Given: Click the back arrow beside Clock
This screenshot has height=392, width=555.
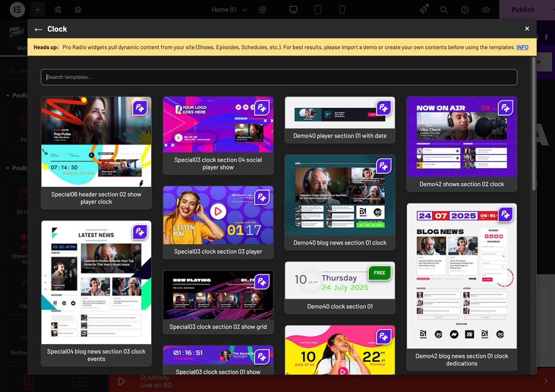Looking at the screenshot, I should pyautogui.click(x=38, y=29).
